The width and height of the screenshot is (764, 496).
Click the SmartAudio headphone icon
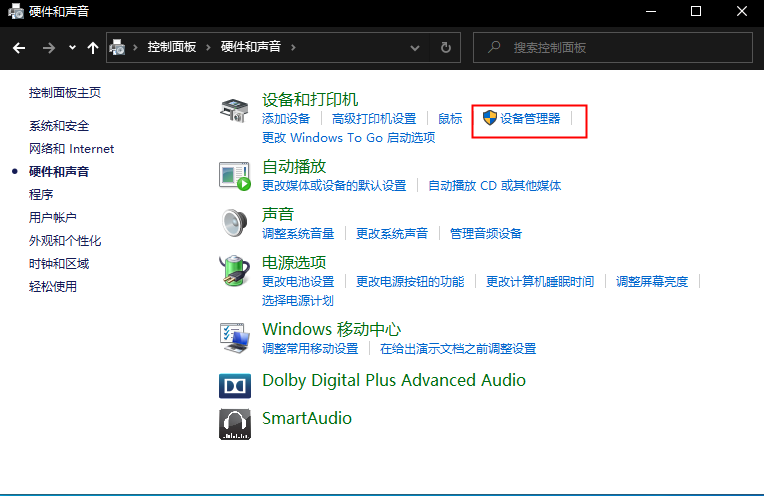point(235,424)
